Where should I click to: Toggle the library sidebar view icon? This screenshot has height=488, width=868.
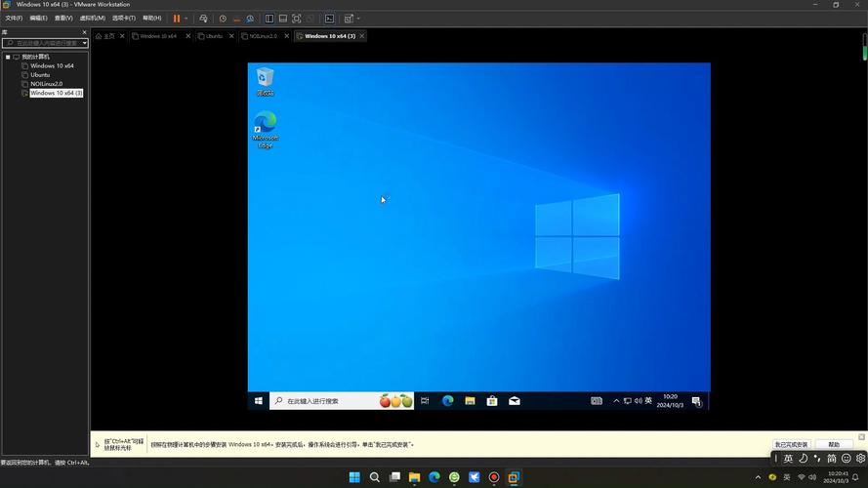(269, 19)
